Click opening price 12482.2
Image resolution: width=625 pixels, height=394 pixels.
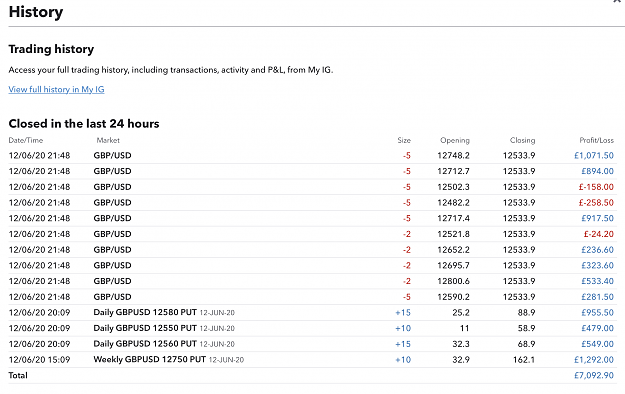tap(453, 203)
